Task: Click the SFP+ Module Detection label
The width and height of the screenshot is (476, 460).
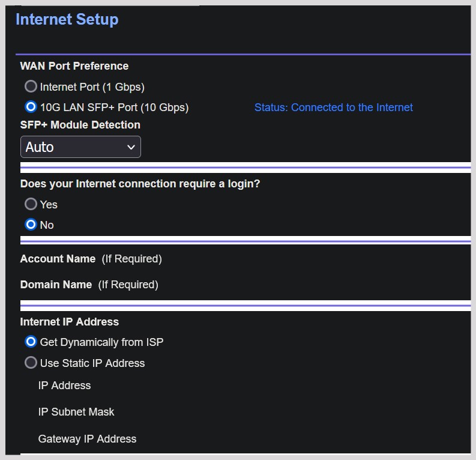Action: point(80,125)
